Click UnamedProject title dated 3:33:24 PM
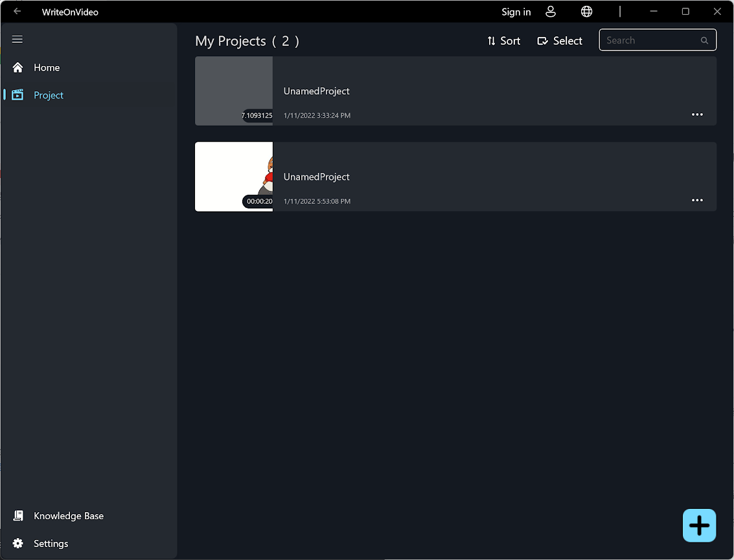 pos(316,91)
